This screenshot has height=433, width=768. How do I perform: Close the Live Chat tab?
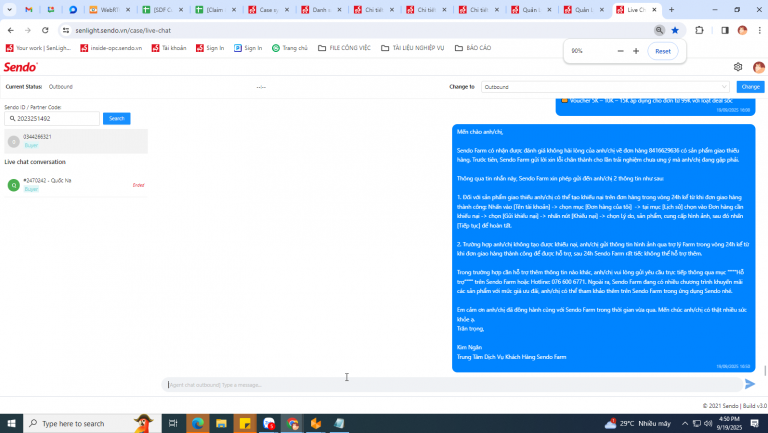[x=654, y=10]
